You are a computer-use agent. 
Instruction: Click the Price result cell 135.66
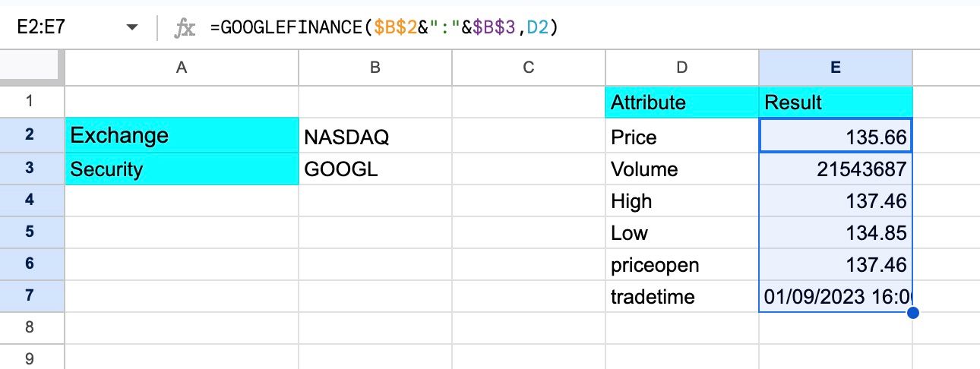point(835,137)
